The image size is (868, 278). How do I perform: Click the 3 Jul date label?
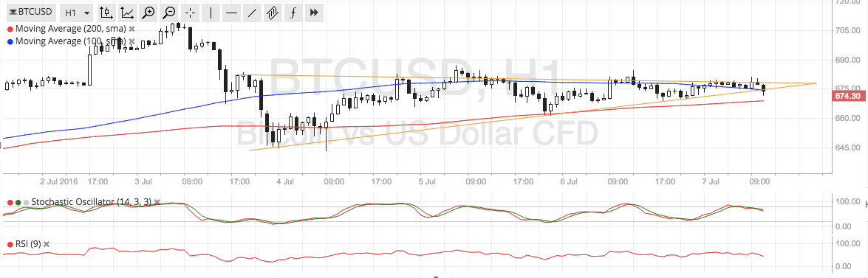click(x=143, y=181)
